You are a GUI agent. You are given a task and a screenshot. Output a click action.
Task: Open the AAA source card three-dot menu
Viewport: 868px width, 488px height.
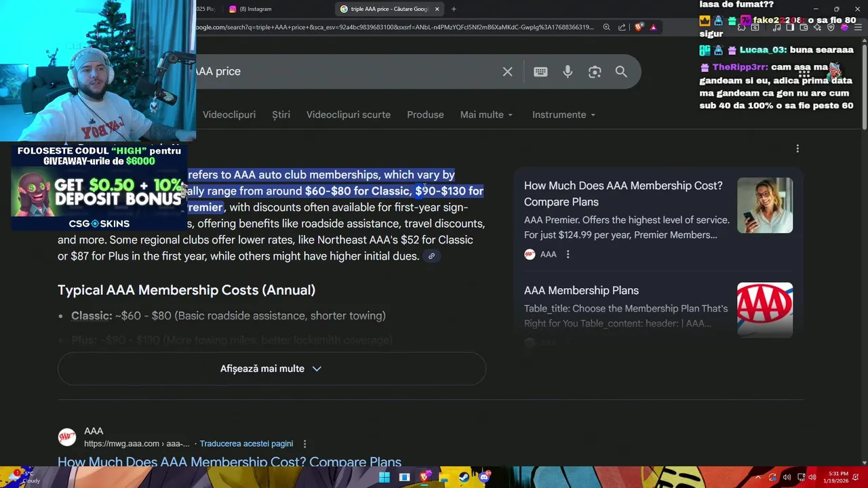pyautogui.click(x=568, y=254)
